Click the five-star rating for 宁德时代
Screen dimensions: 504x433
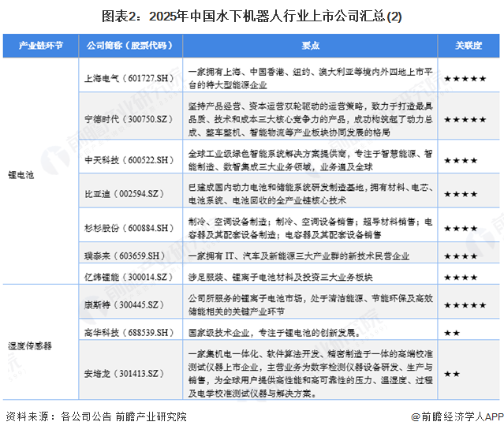click(x=465, y=120)
